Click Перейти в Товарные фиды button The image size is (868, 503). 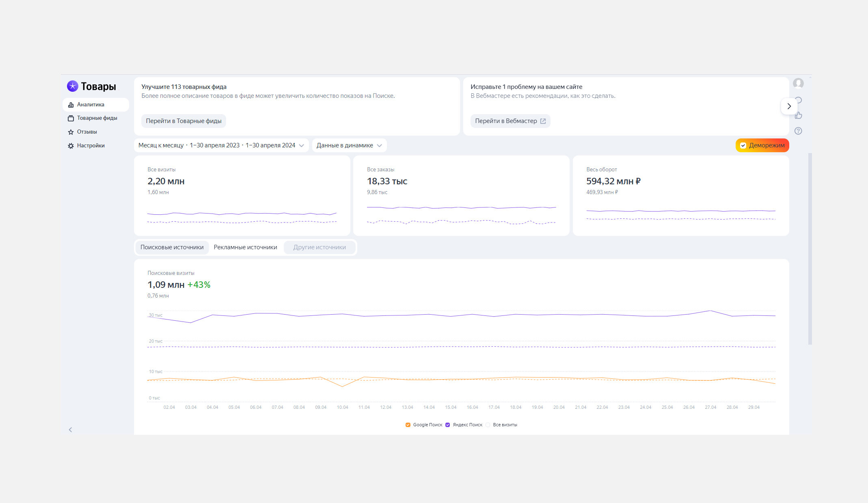coord(184,121)
